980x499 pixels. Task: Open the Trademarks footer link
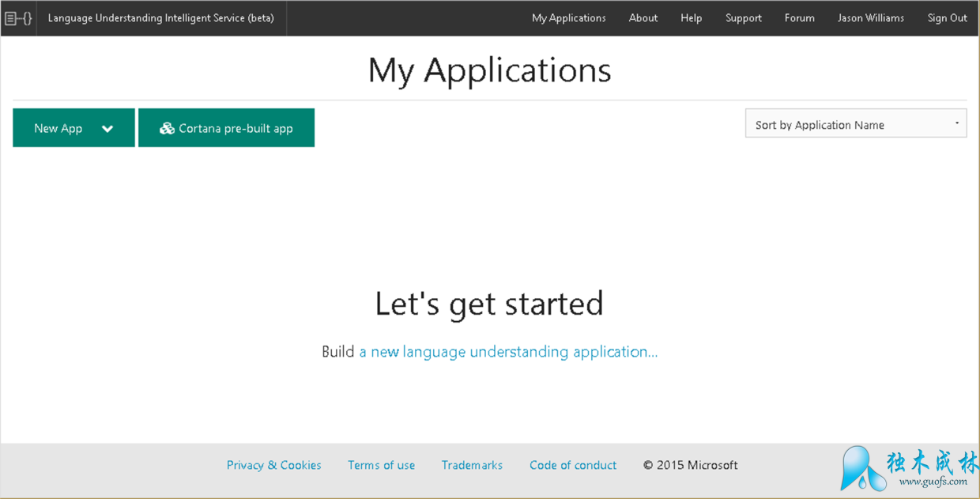(472, 465)
